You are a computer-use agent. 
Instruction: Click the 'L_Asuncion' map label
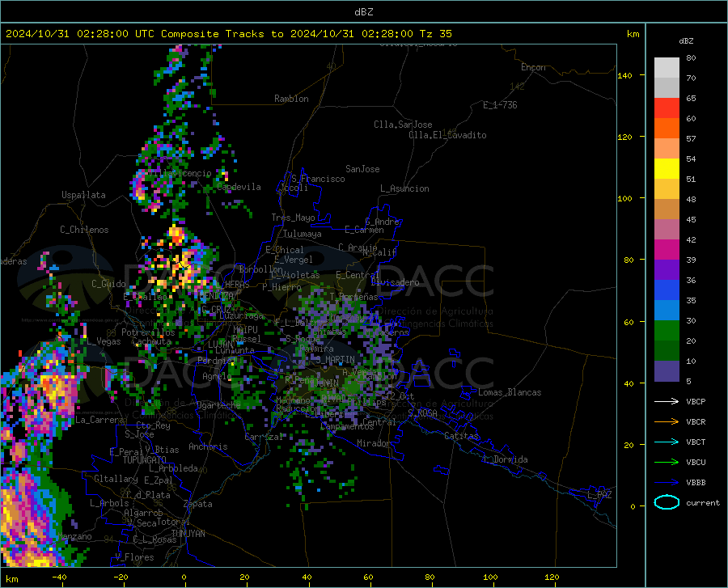[404, 188]
